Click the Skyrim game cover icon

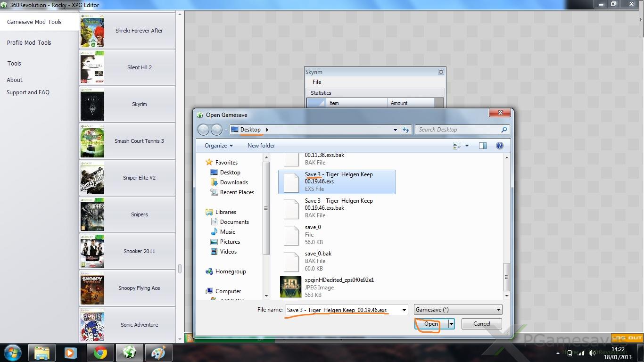[92, 104]
